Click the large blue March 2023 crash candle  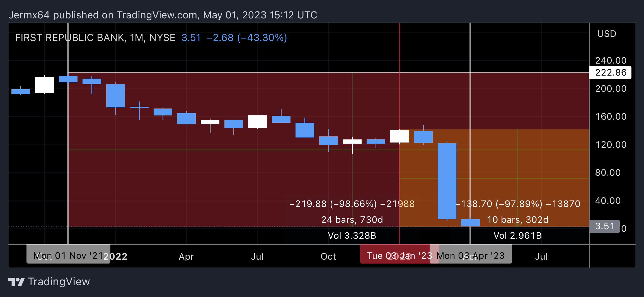[x=447, y=181]
